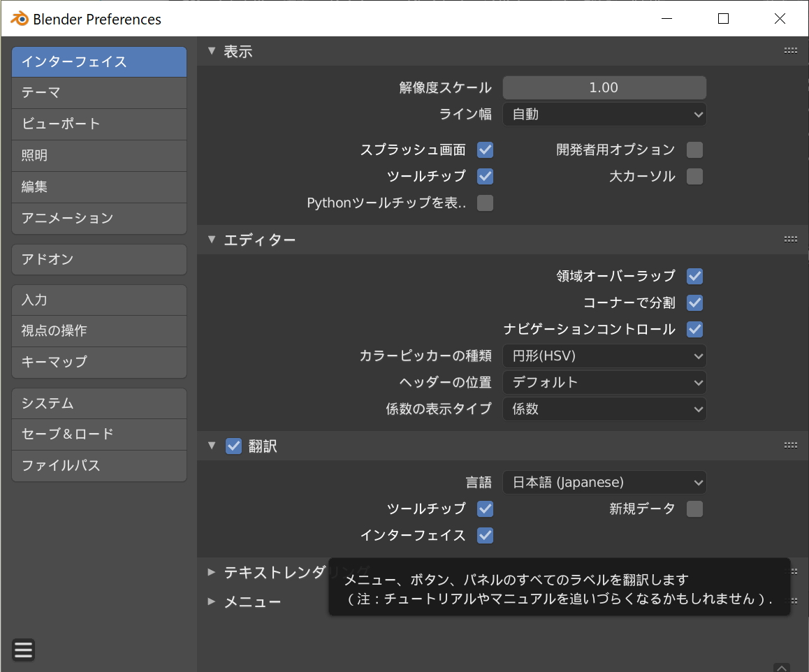
Task: Open the カラーピッカーの種類 dropdown
Action: (x=604, y=356)
